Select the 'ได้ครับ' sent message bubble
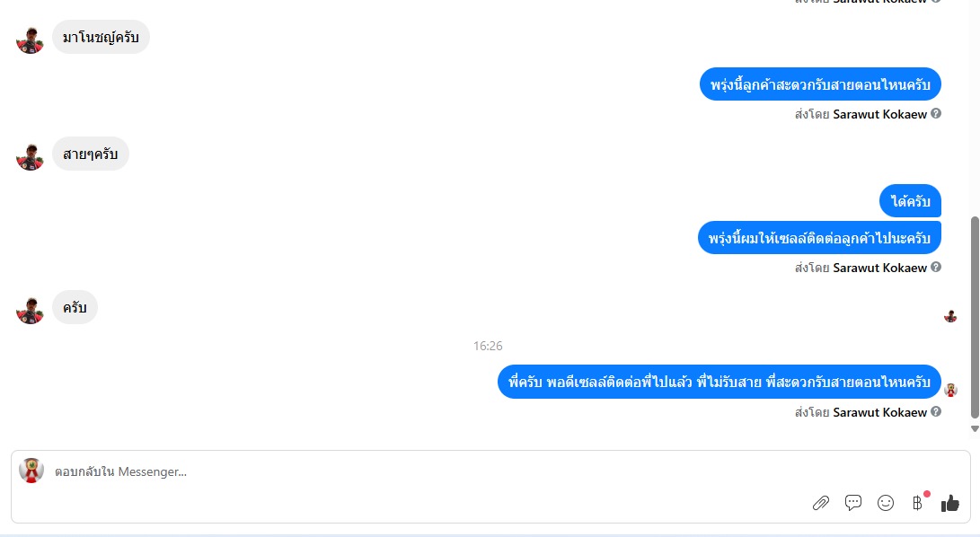This screenshot has width=980, height=537. coord(910,200)
